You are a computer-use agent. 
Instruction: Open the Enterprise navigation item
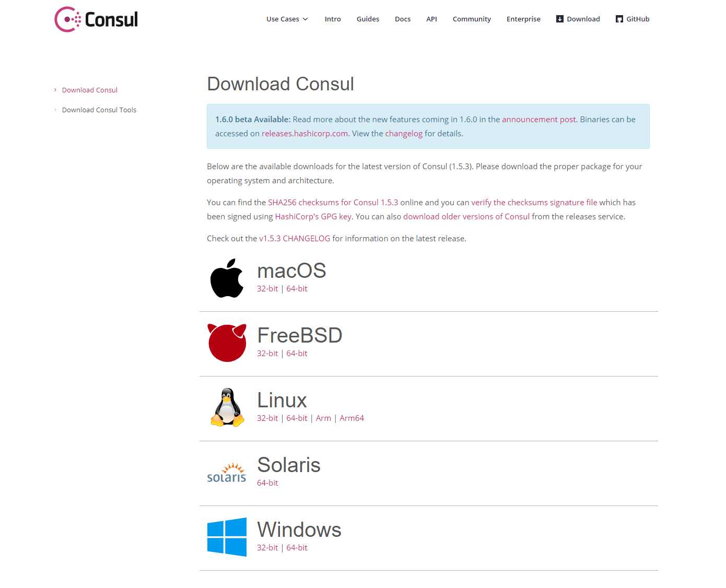523,19
